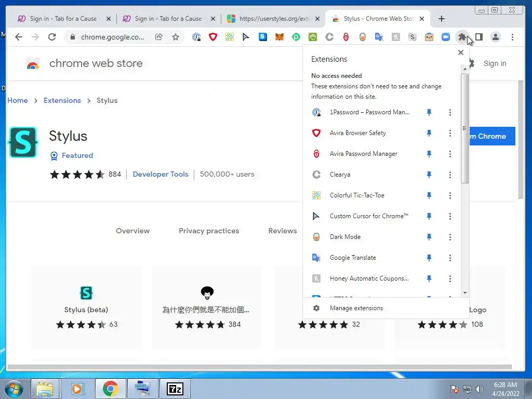Screen dimensions: 532x399
Task: Click the Extensions puzzle piece icon
Action: tap(462, 37)
